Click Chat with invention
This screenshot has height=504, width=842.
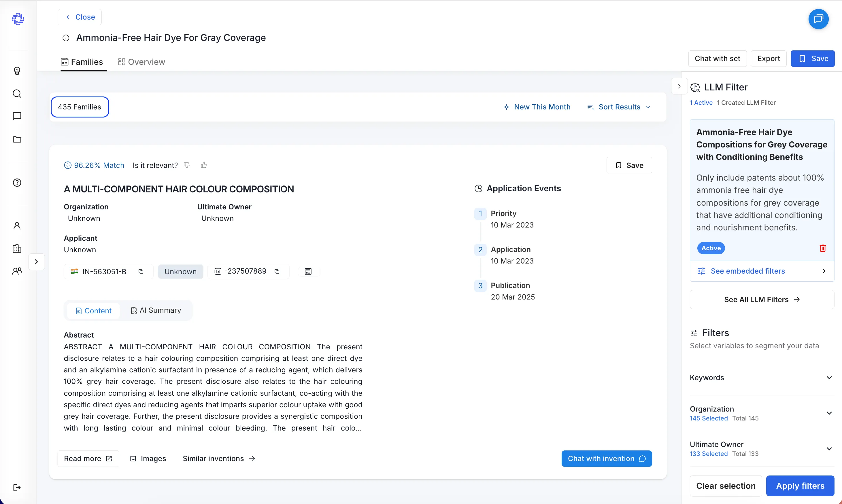click(607, 458)
